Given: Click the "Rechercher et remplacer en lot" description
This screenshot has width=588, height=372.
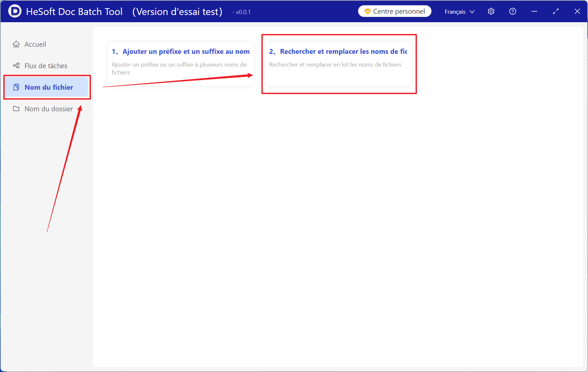Looking at the screenshot, I should [x=335, y=65].
